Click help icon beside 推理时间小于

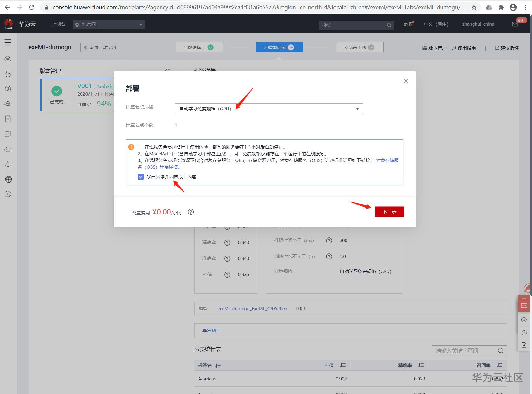pyautogui.click(x=329, y=240)
